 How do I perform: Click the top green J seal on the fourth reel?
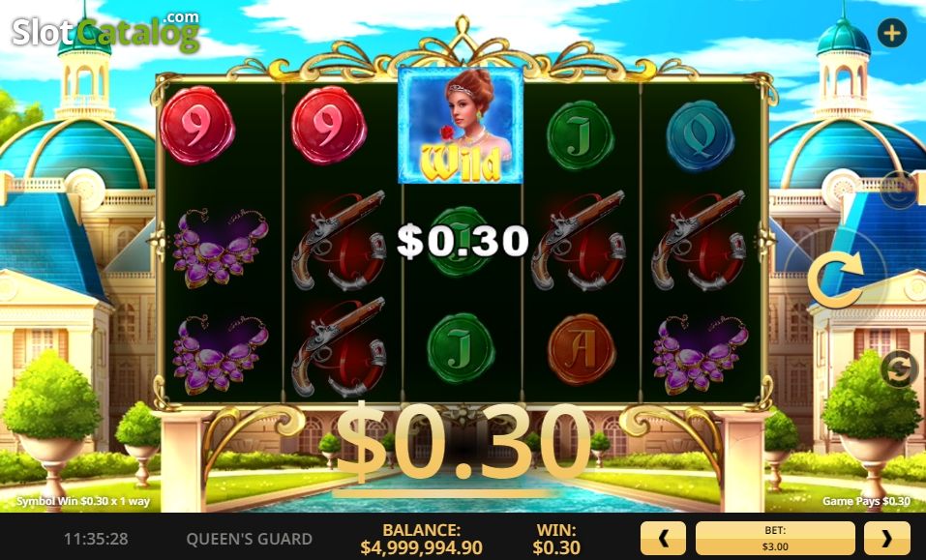581,135
